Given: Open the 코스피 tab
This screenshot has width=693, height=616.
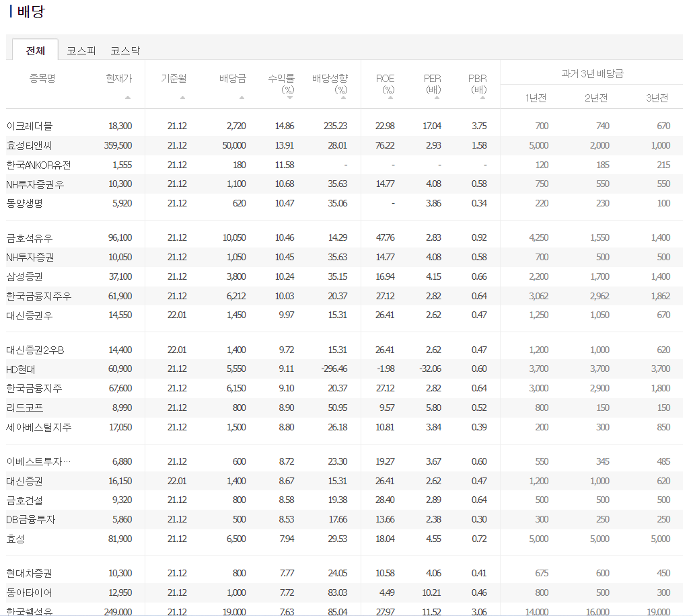Looking at the screenshot, I should tap(81, 50).
